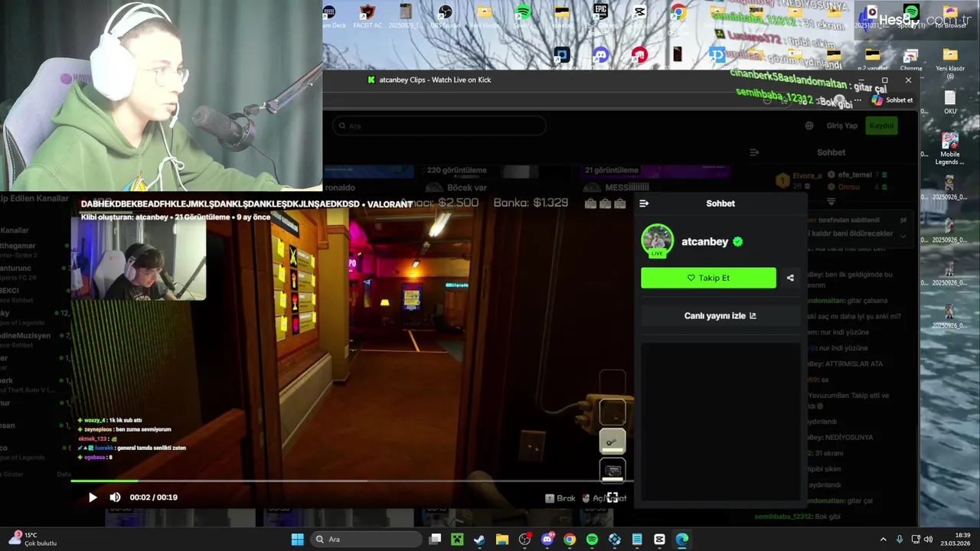Follow atcanbey with Takip Et button

[x=708, y=278]
